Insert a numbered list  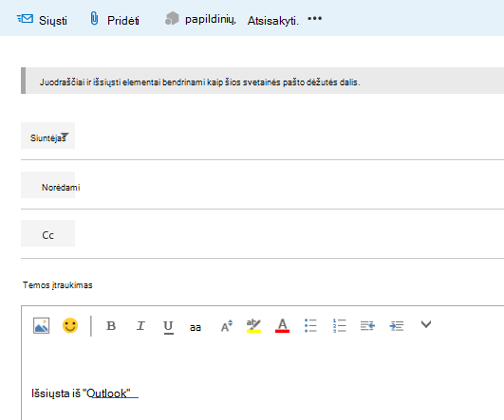[x=340, y=325]
